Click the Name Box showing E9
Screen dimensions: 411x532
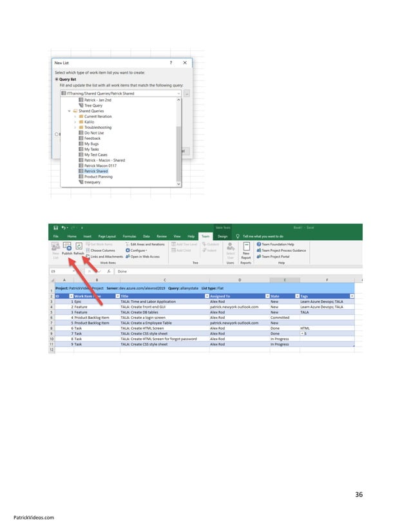coord(63,271)
